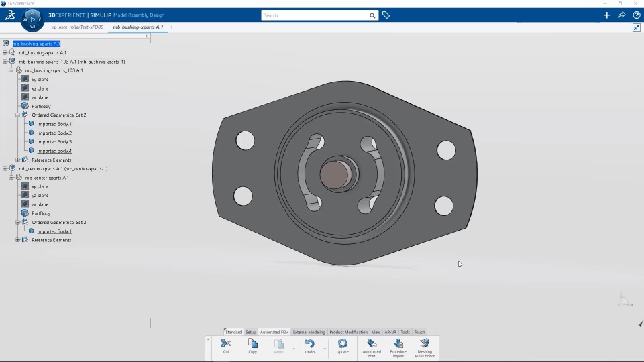Click the plus Add icon
The image size is (644, 362).
[606, 15]
